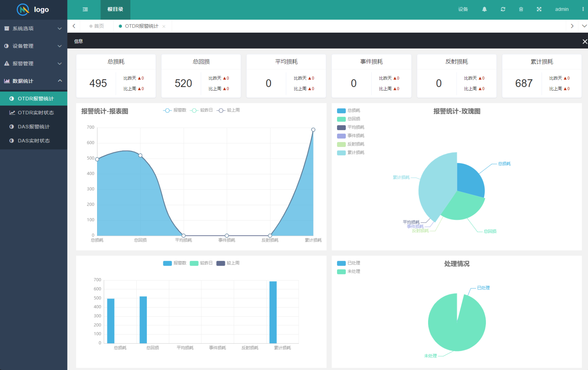This screenshot has height=370, width=588.
Task: Toggle 报警数 series in line chart legend
Action: [x=175, y=110]
